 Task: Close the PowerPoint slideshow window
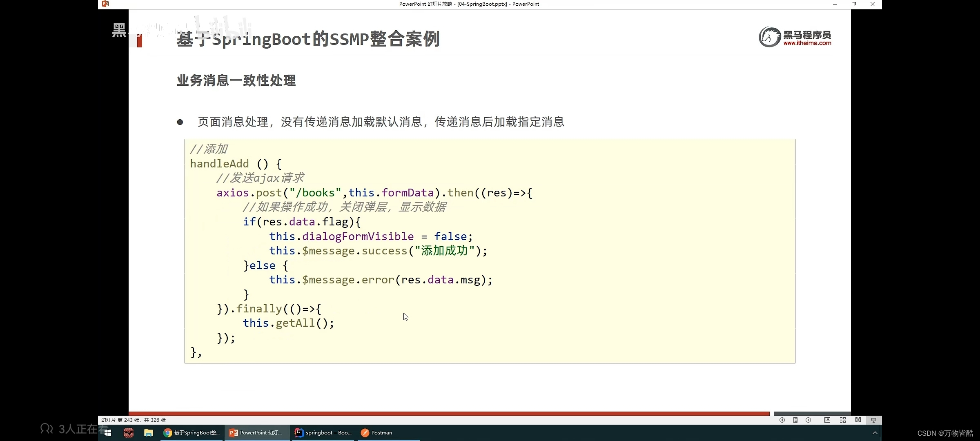tap(873, 4)
